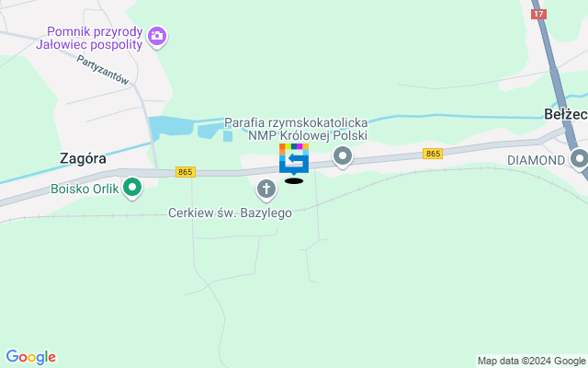Open the Pomnik przyrody Jałowiec pospolity label
The image size is (588, 368).
coord(90,38)
